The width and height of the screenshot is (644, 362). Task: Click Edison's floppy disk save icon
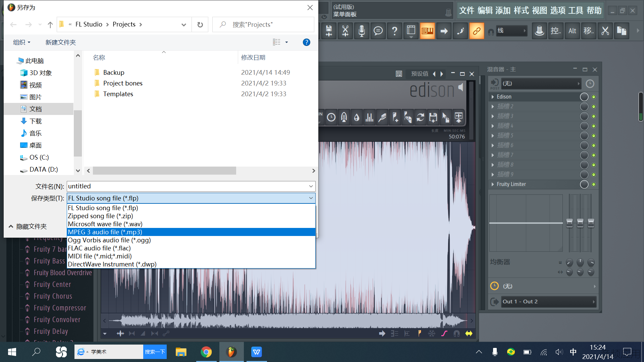coord(433,117)
